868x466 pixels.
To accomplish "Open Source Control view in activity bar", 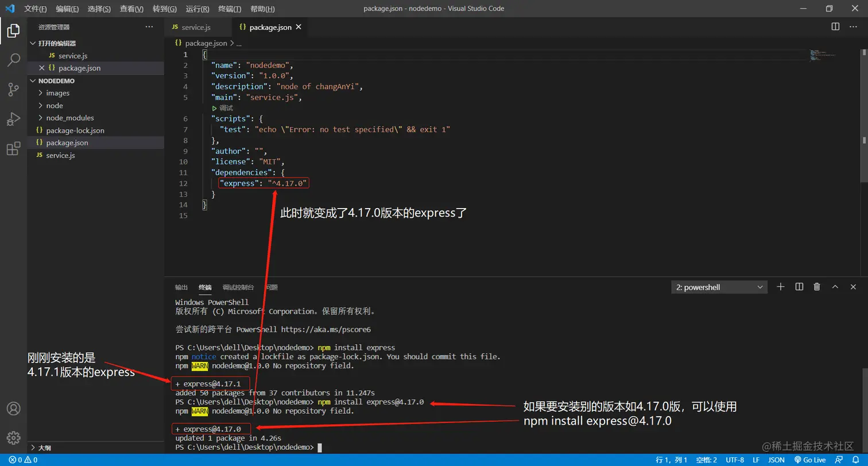I will 13,89.
